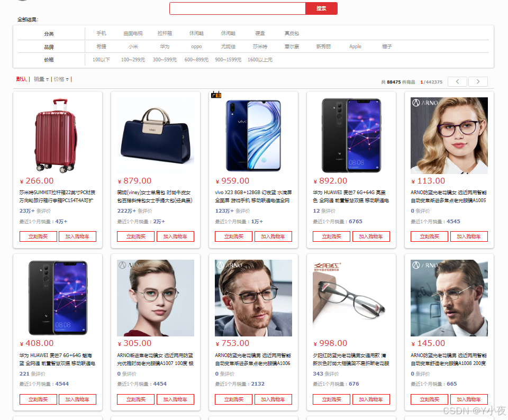The image size is (508, 420).
Task: Click 立刻购买 for the ¥266.00 suitcase
Action: pos(38,236)
